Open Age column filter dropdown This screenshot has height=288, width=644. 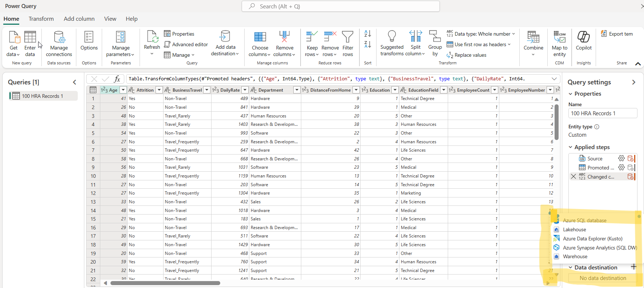coord(123,90)
